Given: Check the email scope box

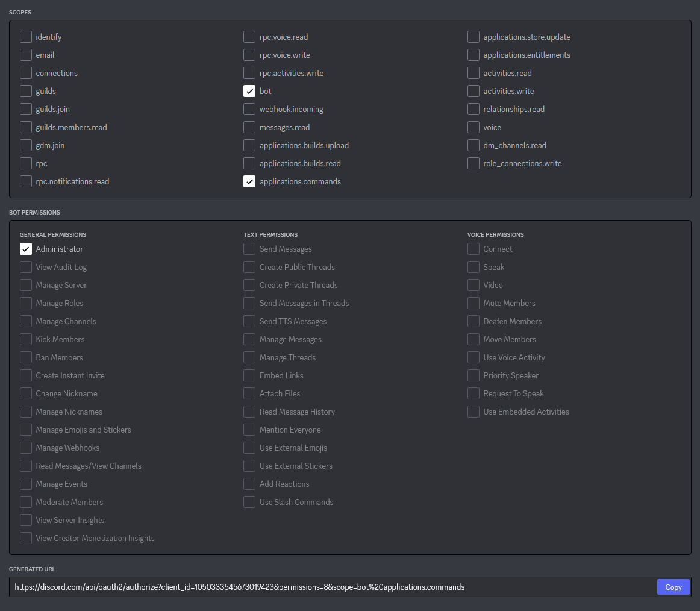Looking at the screenshot, I should [x=26, y=55].
